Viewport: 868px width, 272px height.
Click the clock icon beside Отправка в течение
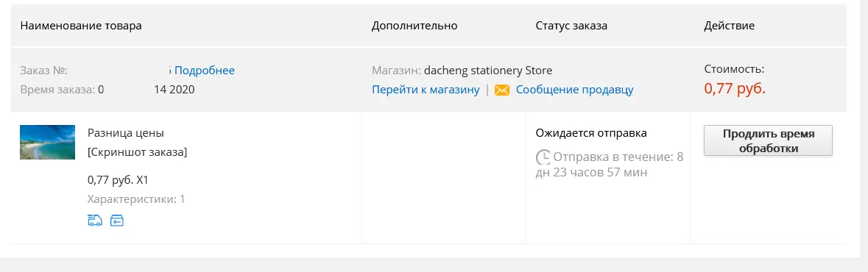[543, 157]
